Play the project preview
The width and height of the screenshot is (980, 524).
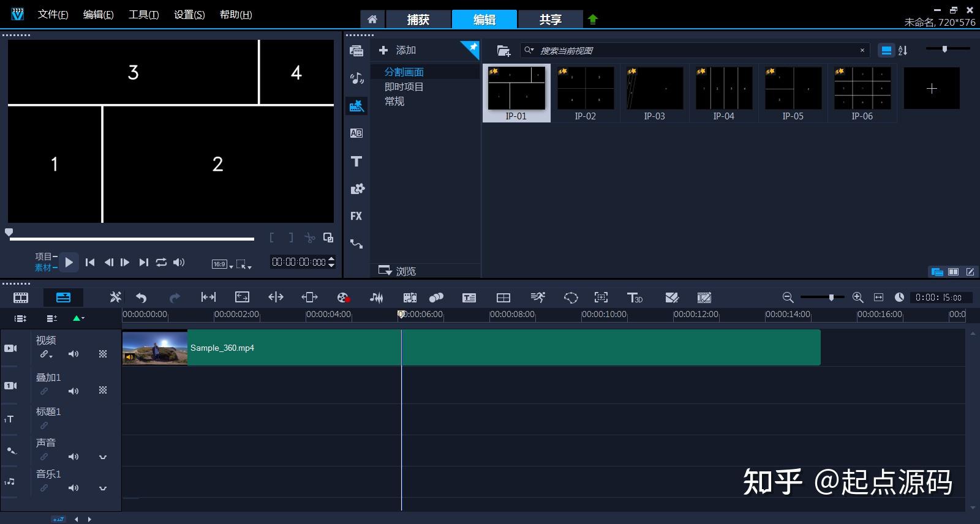[69, 263]
